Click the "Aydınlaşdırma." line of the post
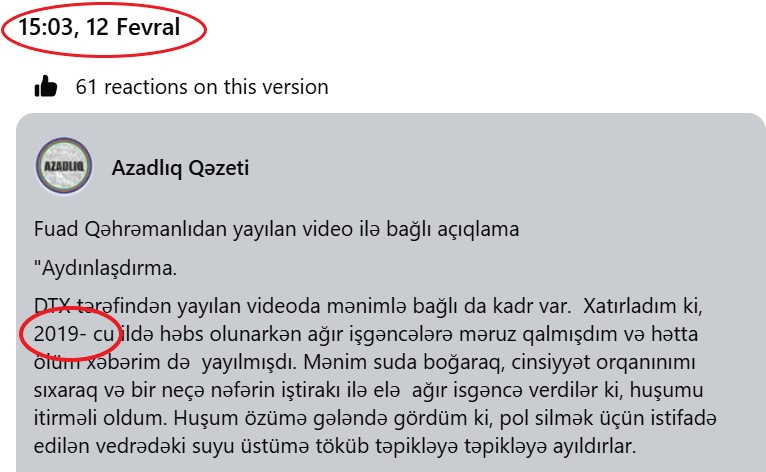Viewport: 766px width, 472px height. 105,268
